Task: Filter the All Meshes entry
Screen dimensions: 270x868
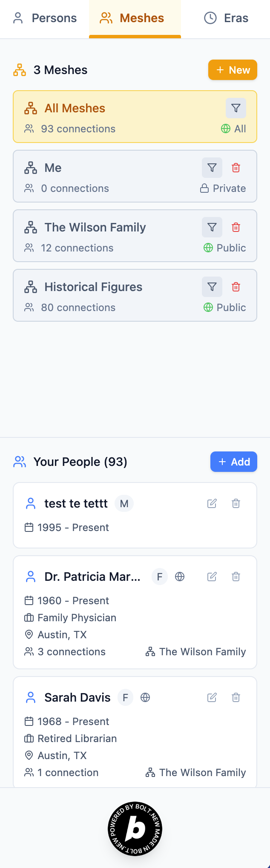Action: [x=236, y=108]
